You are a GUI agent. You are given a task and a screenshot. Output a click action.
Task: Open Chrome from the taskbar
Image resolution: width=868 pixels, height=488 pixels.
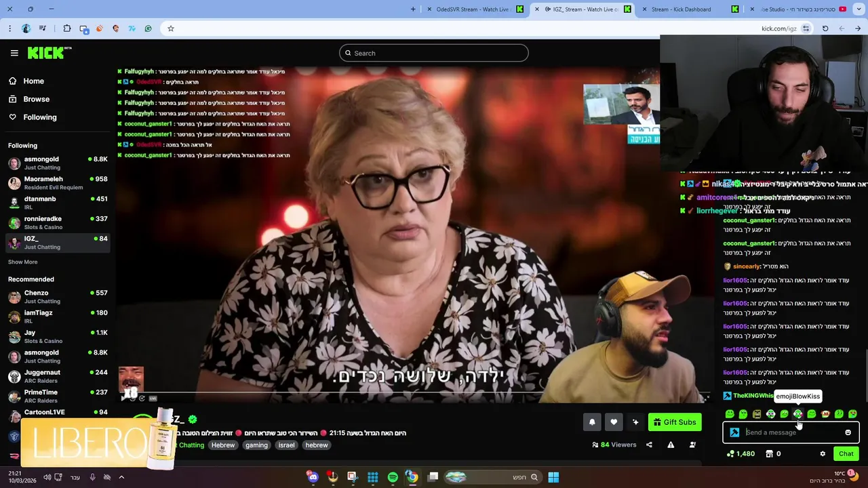click(x=412, y=477)
